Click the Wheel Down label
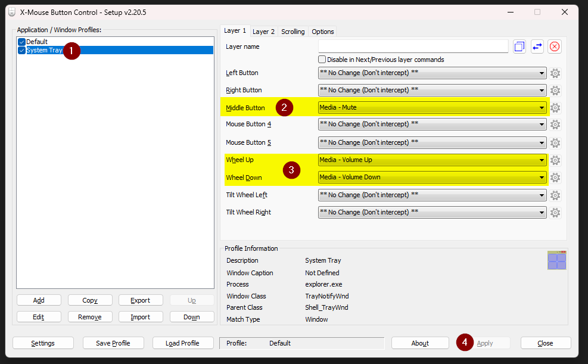The image size is (588, 364). coord(244,178)
